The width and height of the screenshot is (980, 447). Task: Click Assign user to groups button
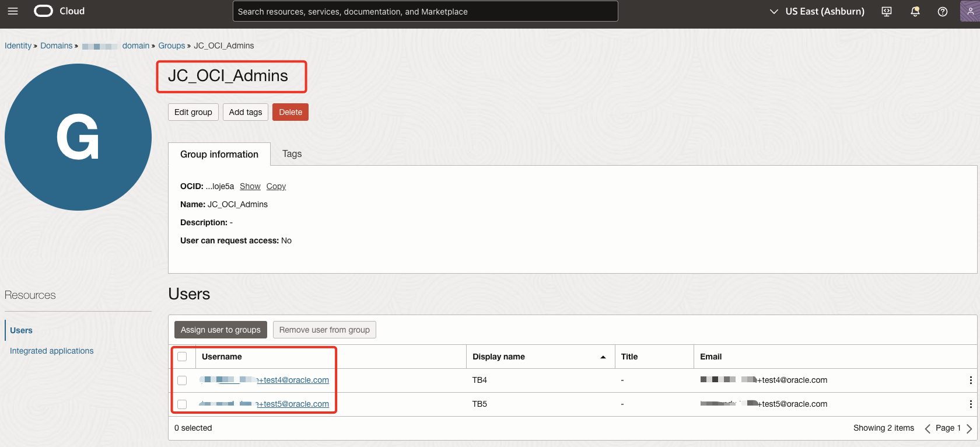(x=220, y=330)
